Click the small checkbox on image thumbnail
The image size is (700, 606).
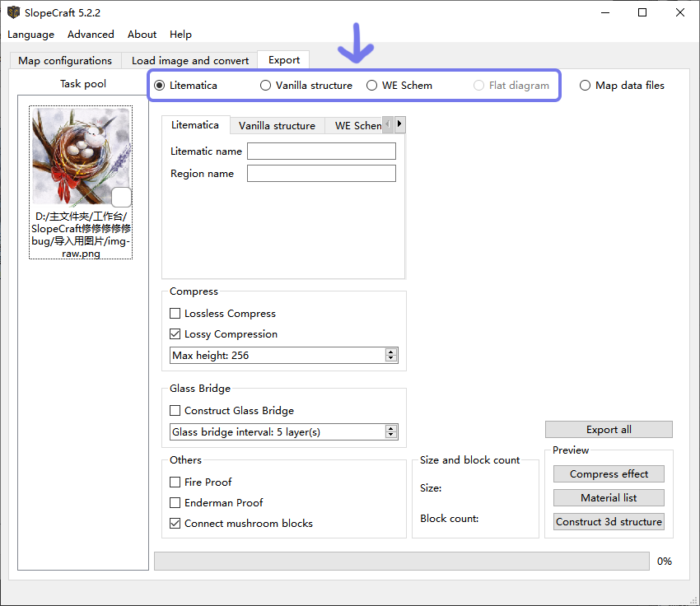coord(121,197)
